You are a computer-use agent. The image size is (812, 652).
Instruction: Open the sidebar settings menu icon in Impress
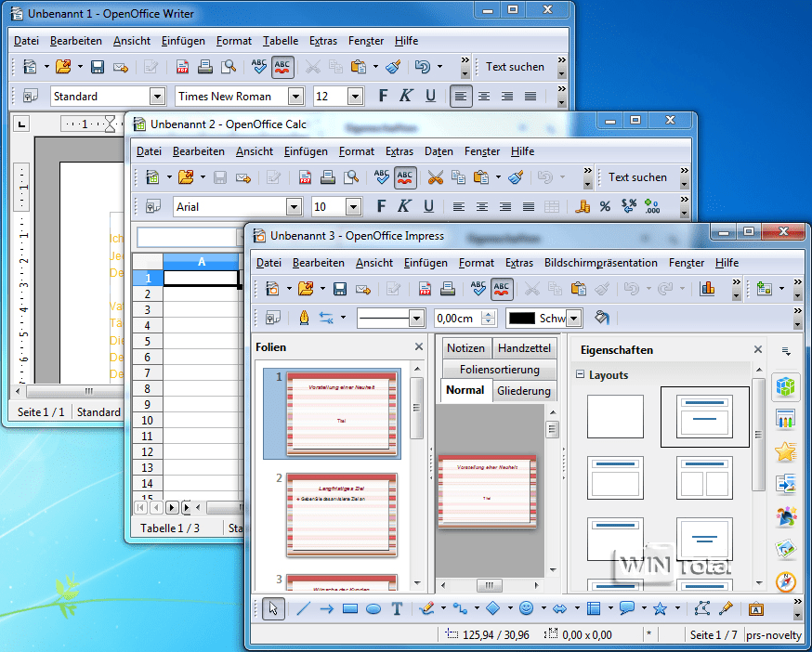786,351
